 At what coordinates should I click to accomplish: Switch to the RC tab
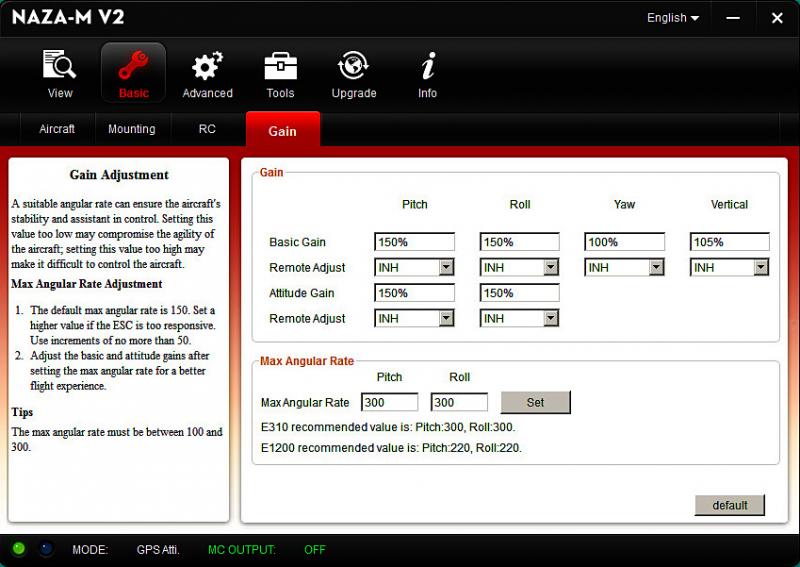tap(207, 129)
